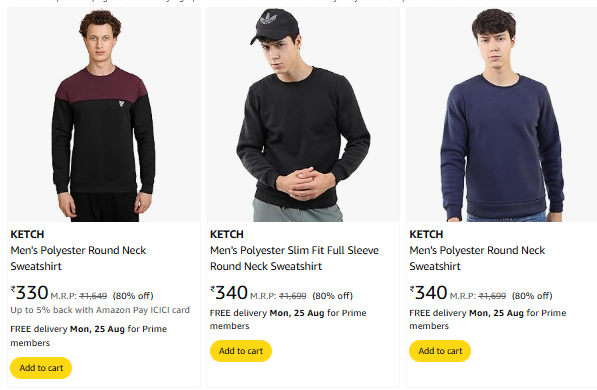Viewport: 597px width, 390px height.
Task: Open the first Men's Polyester Round Neck Sweatshirt title
Action: 78,258
